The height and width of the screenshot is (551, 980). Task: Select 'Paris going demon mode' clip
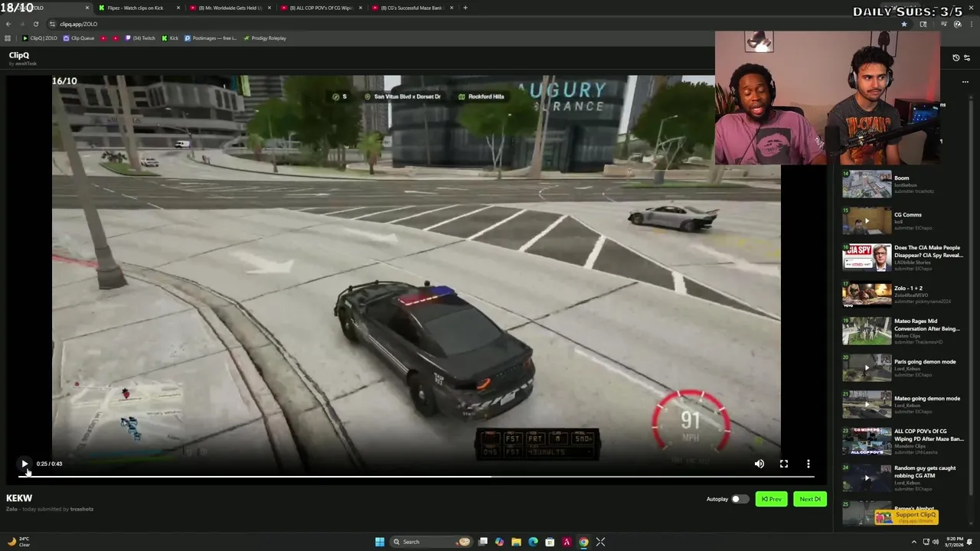coord(903,368)
